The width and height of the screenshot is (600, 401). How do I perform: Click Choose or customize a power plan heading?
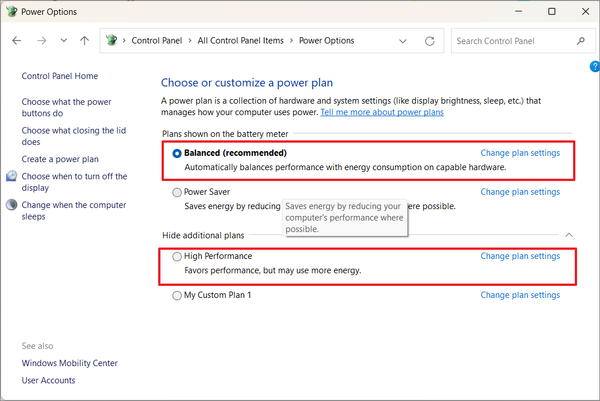(247, 83)
